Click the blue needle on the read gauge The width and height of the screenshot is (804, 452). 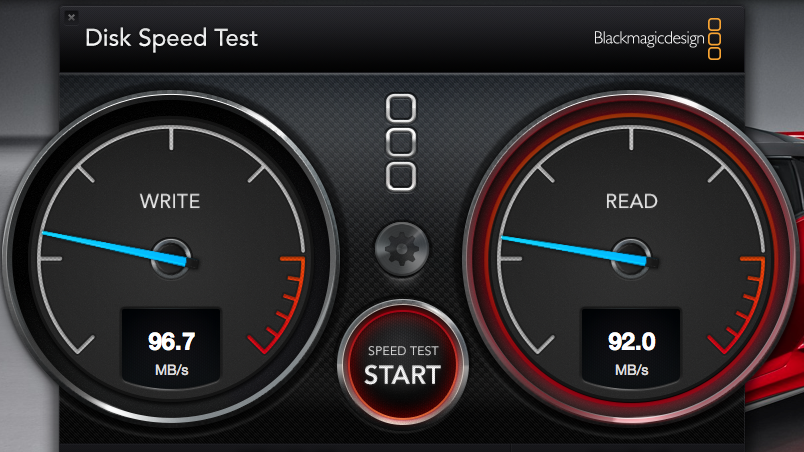[x=573, y=251]
